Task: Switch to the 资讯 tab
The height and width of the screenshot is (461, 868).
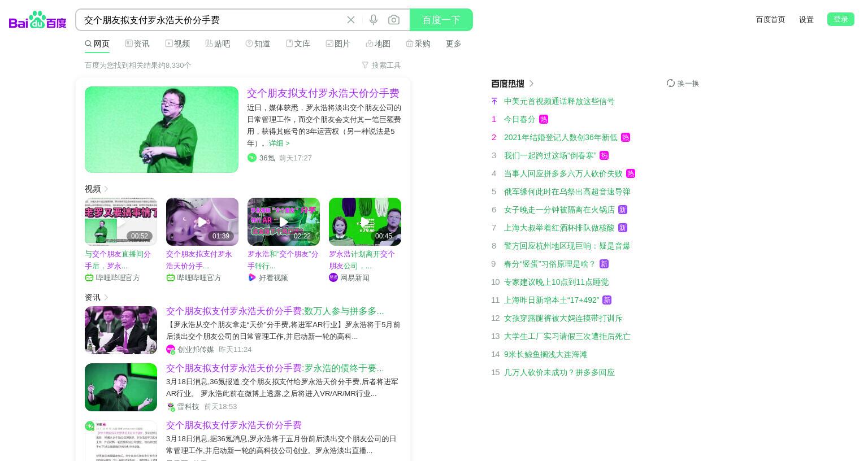Action: [137, 44]
